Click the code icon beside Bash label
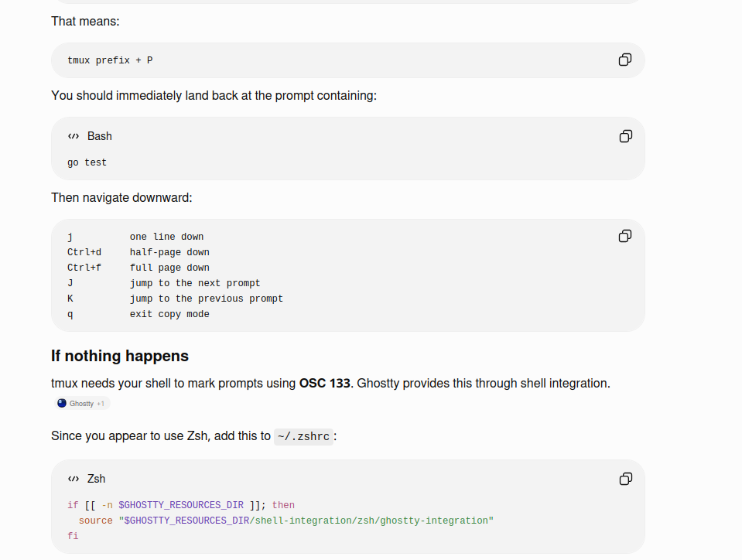 tap(74, 136)
